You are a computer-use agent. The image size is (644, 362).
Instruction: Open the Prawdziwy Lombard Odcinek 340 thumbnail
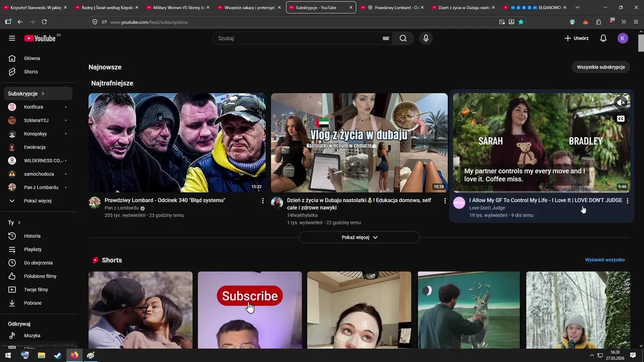(177, 143)
